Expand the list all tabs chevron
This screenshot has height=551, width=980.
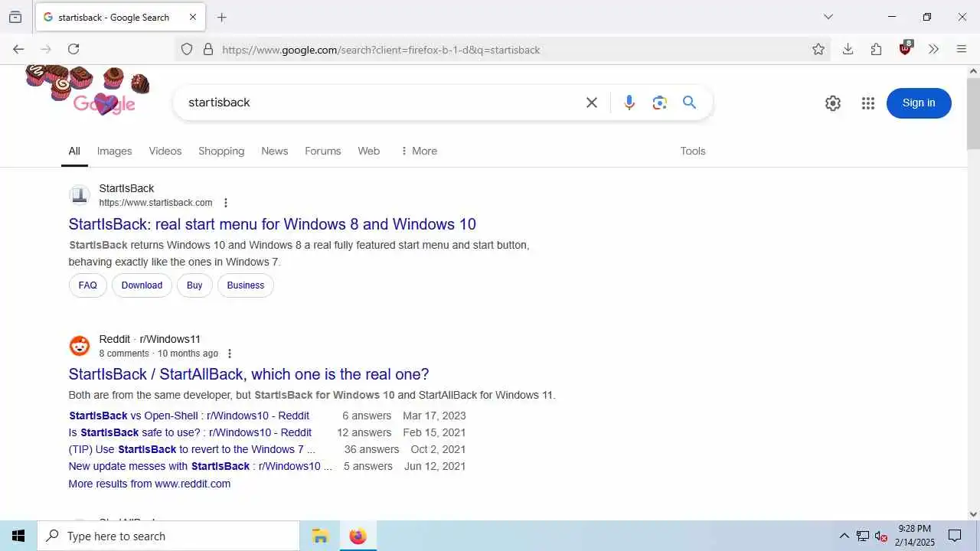point(828,17)
